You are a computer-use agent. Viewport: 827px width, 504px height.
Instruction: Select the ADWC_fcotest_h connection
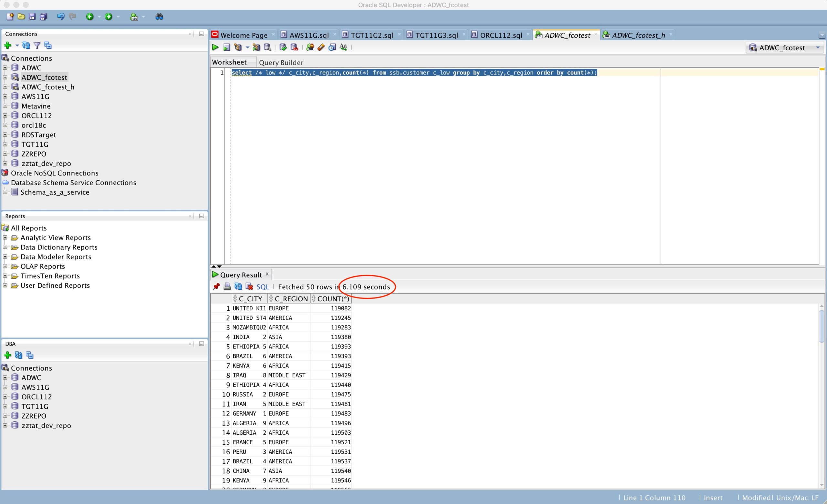48,87
